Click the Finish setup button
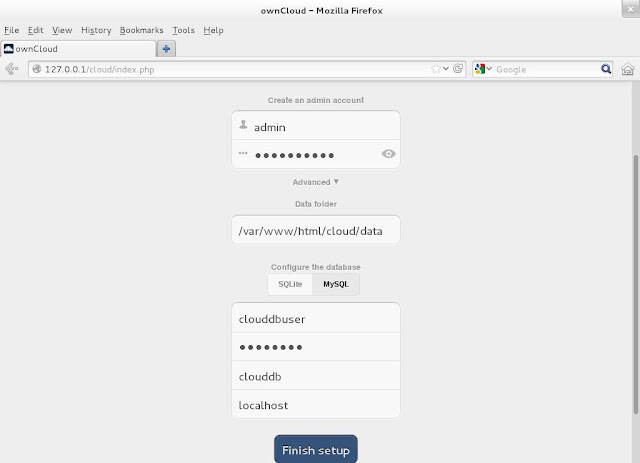 coord(316,449)
